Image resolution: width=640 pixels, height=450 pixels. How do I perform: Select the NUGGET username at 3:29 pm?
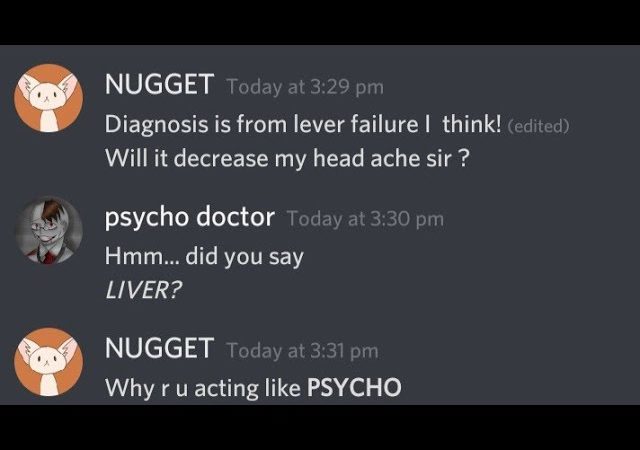coord(159,84)
